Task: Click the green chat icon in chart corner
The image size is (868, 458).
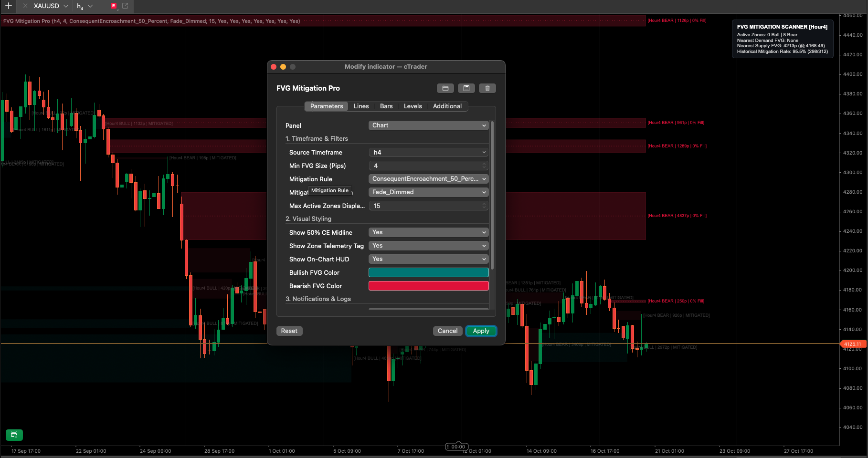Action: click(x=14, y=435)
